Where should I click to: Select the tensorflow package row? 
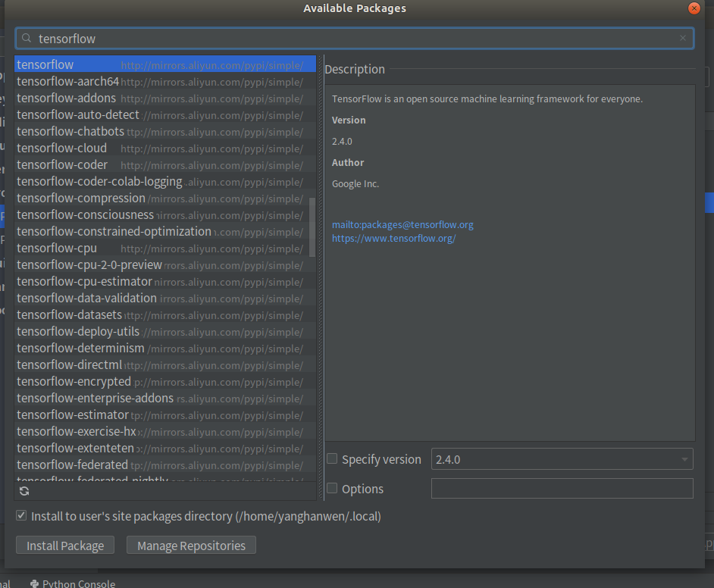coord(165,64)
